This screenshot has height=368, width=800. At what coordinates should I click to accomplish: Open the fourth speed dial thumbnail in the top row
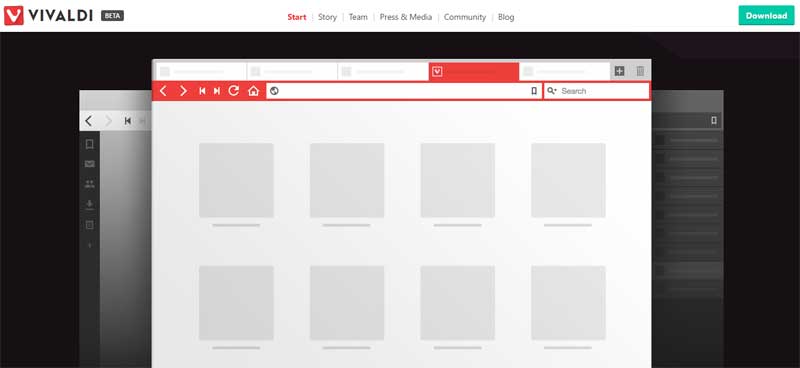(x=568, y=180)
